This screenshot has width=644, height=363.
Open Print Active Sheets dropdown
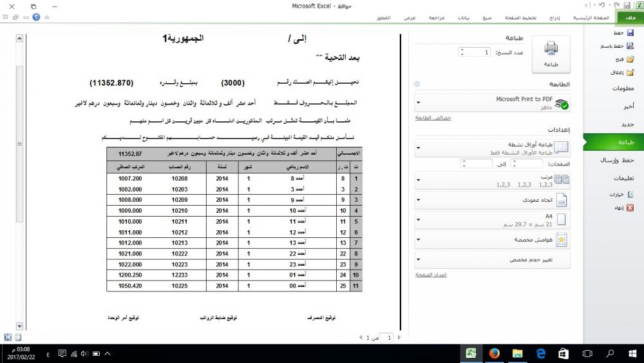(x=492, y=148)
